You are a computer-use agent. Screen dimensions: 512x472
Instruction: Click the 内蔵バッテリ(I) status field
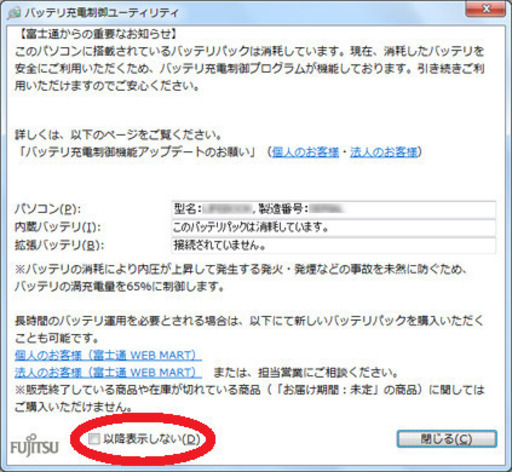pyautogui.click(x=334, y=227)
